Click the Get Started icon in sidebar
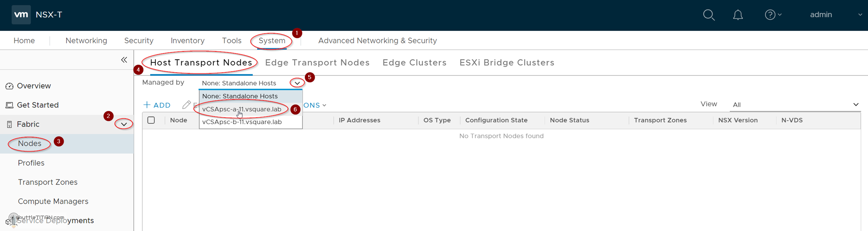 coord(9,105)
